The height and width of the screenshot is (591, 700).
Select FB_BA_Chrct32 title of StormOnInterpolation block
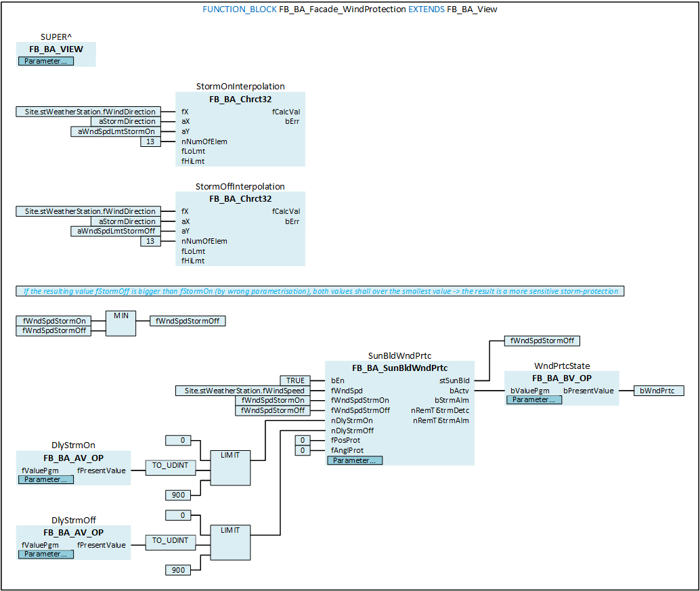[x=240, y=99]
